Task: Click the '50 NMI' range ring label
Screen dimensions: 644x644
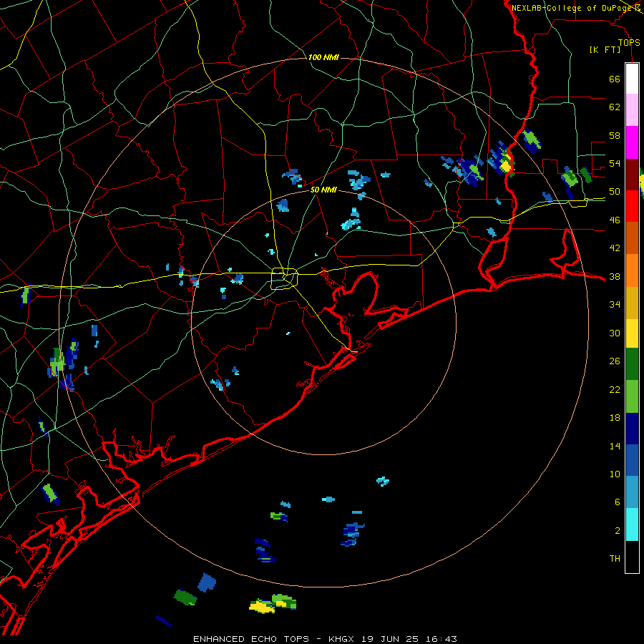Action: click(323, 190)
